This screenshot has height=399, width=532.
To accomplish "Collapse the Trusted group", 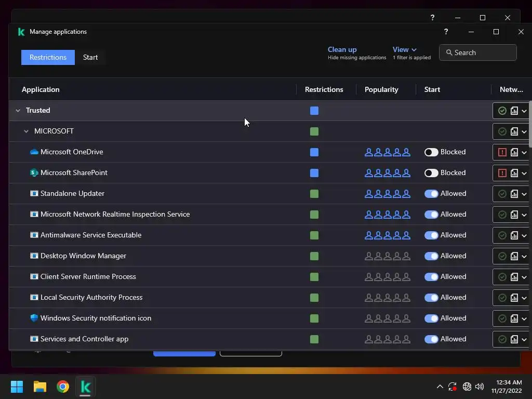I will [18, 111].
